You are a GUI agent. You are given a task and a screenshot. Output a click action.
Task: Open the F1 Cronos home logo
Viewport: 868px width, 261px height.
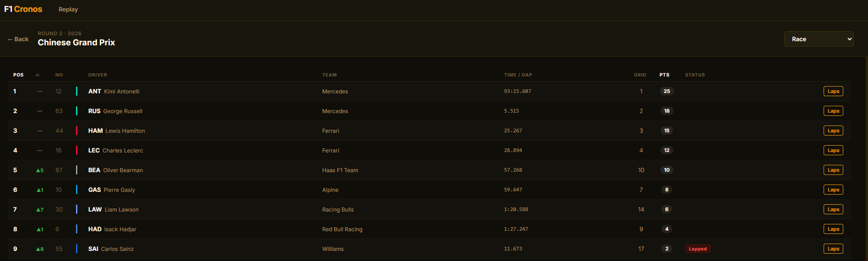pyautogui.click(x=23, y=9)
